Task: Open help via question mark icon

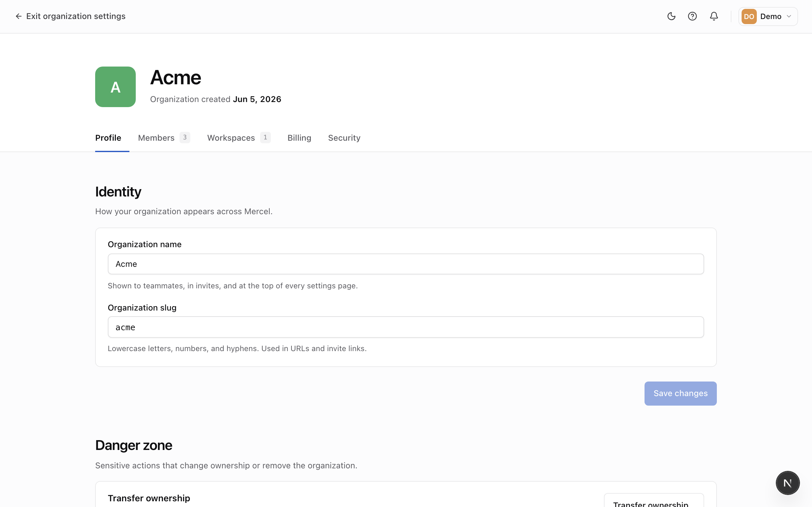Action: click(x=692, y=16)
